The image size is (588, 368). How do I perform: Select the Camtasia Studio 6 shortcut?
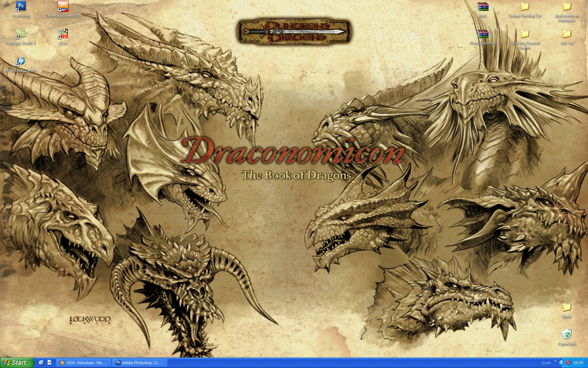21,37
